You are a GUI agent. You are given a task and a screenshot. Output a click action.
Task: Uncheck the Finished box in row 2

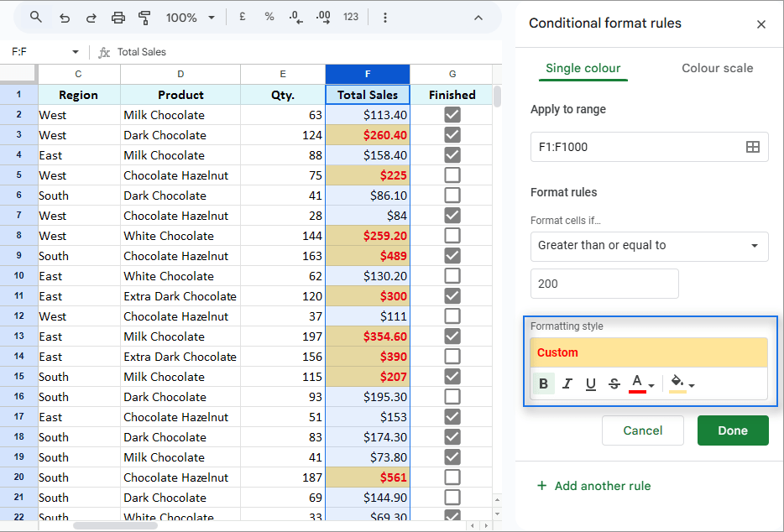pos(452,114)
